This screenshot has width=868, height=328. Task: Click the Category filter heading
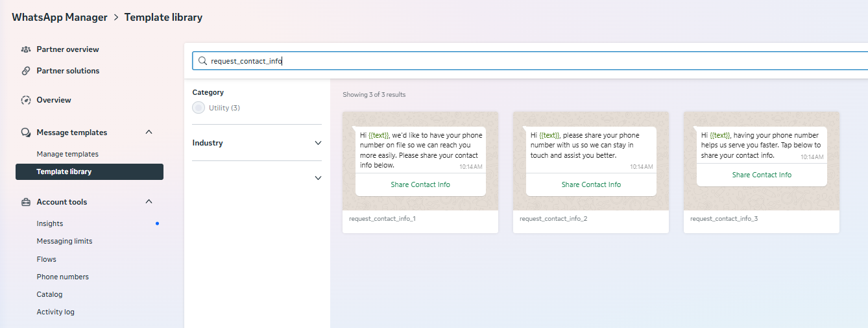(208, 92)
